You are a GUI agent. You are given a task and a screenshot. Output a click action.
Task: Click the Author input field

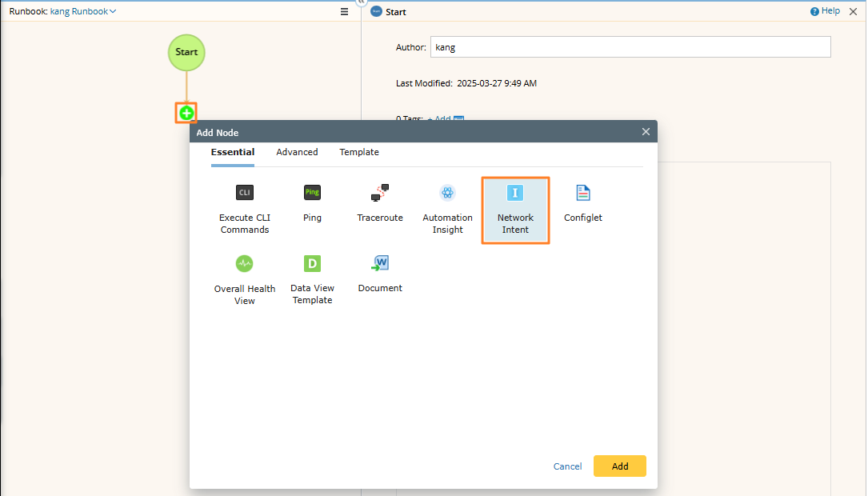(x=630, y=47)
